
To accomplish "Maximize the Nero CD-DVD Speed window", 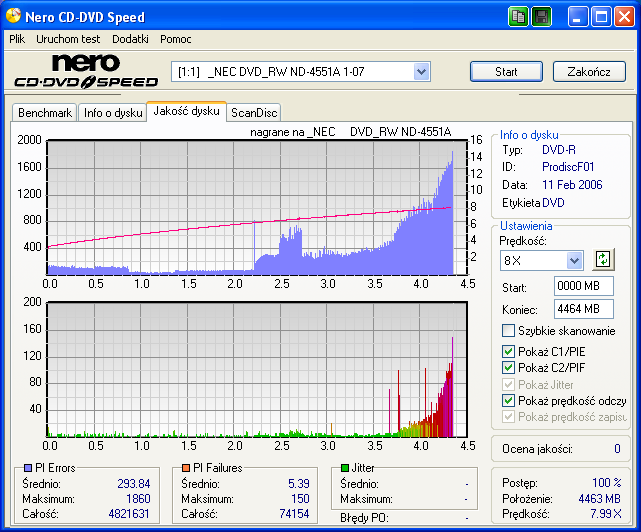I will 601,17.
